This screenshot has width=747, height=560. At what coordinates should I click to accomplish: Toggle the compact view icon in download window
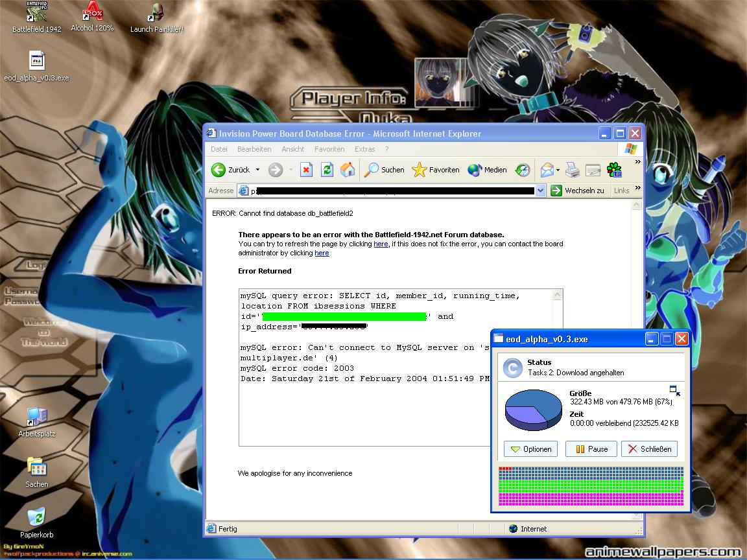point(675,390)
